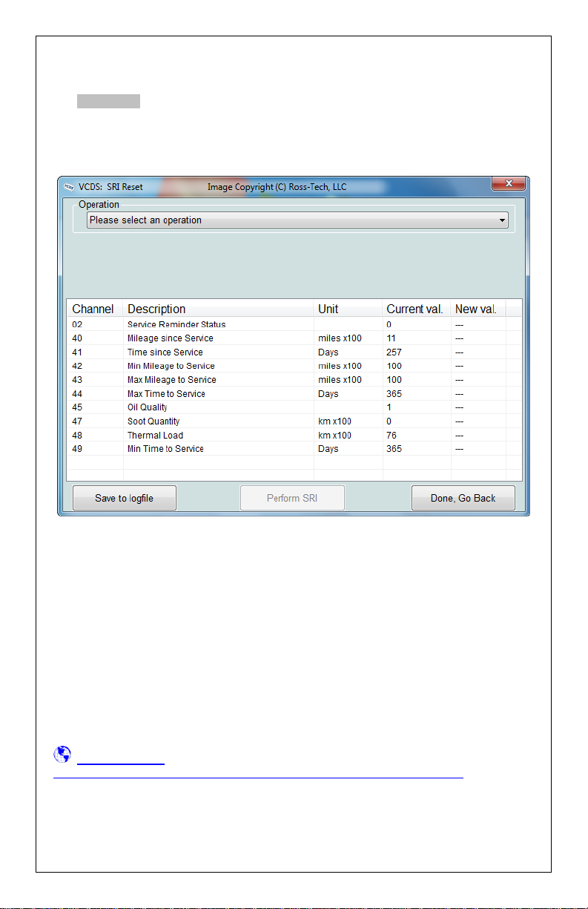This screenshot has height=909, width=588.
Task: Click channel number 47
Action: tap(77, 421)
